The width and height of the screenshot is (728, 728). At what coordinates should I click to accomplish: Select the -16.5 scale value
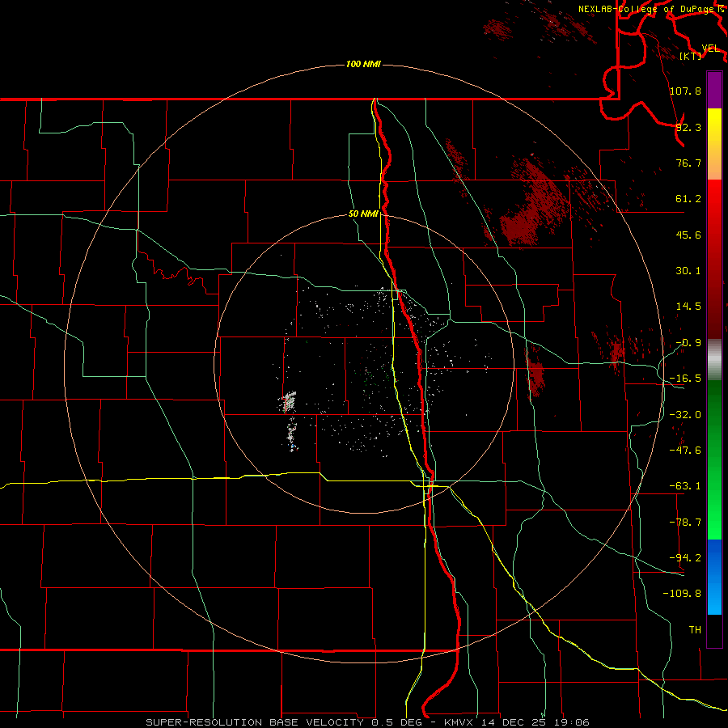(x=685, y=379)
